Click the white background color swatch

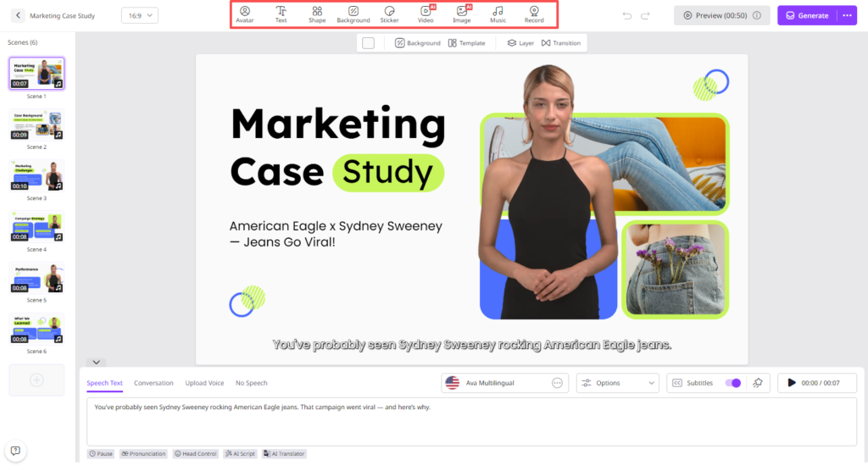click(368, 43)
